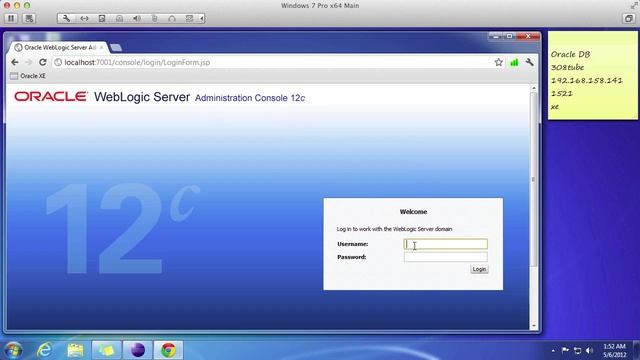Click the 'Oracle DB' sticky note line

(x=570, y=54)
